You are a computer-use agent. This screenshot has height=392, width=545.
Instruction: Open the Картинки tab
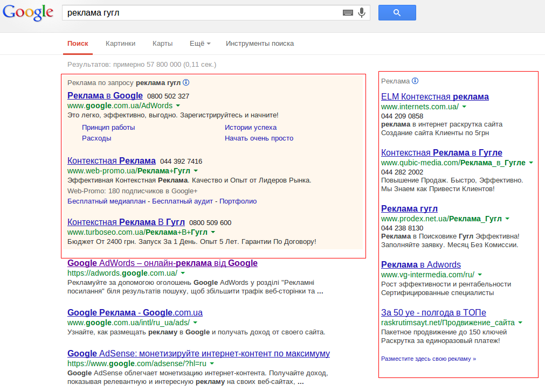click(x=120, y=44)
